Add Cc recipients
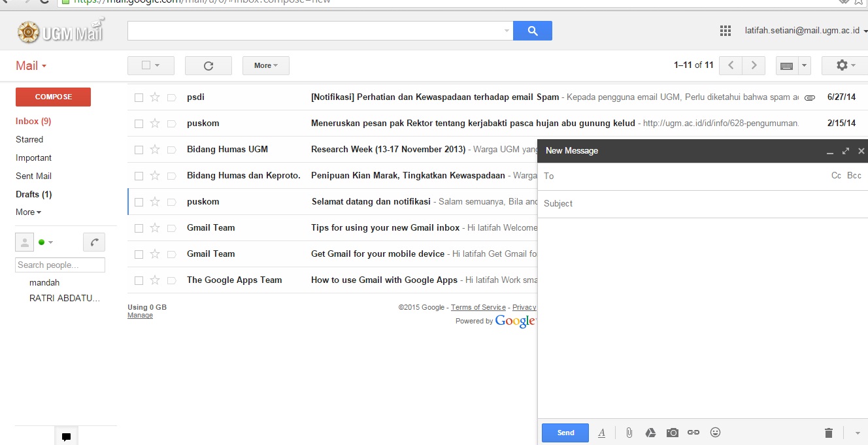This screenshot has width=868, height=445. [836, 176]
